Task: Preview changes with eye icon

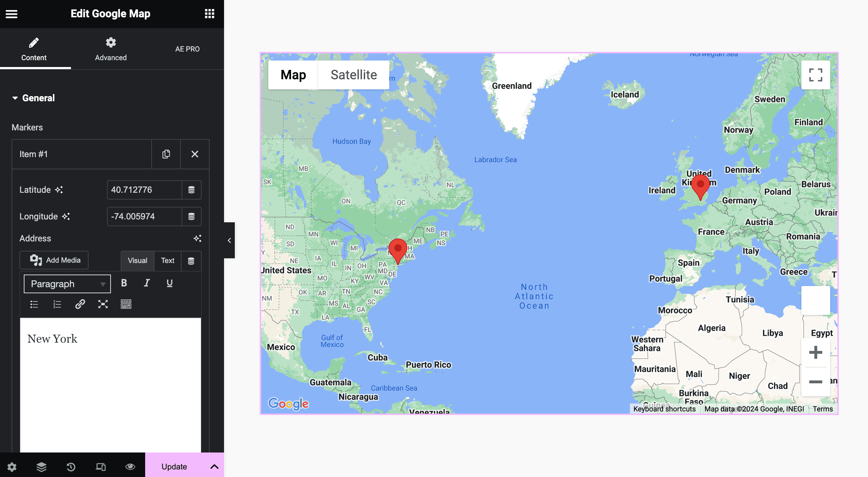Action: (130, 467)
